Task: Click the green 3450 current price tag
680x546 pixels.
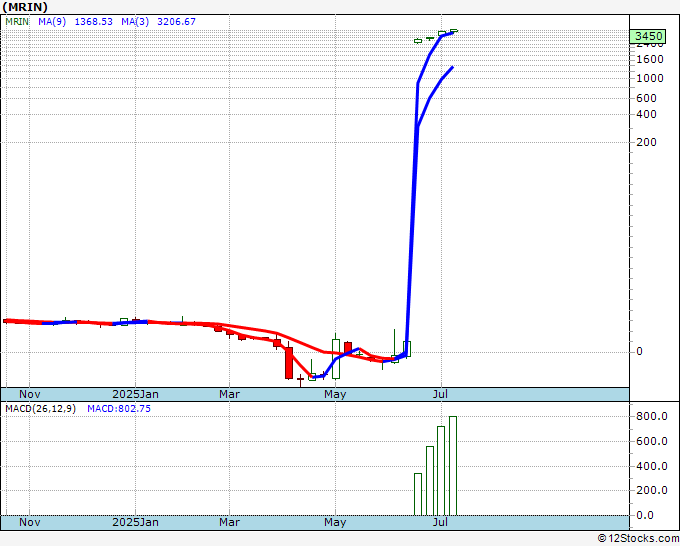Action: point(649,36)
